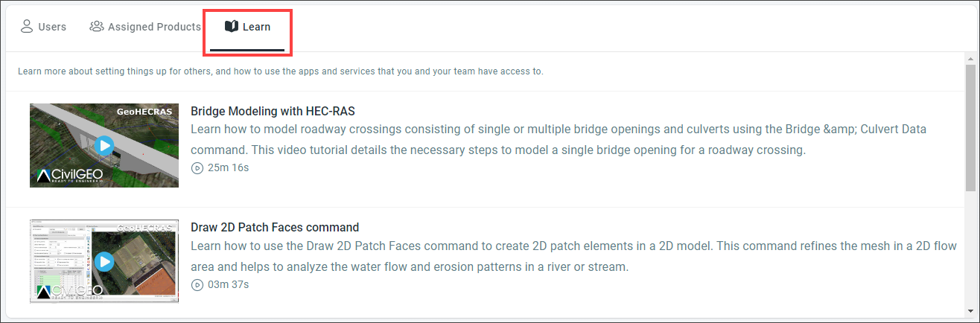Image resolution: width=980 pixels, height=323 pixels.
Task: Click the person icon beside Users
Action: pos(26,27)
